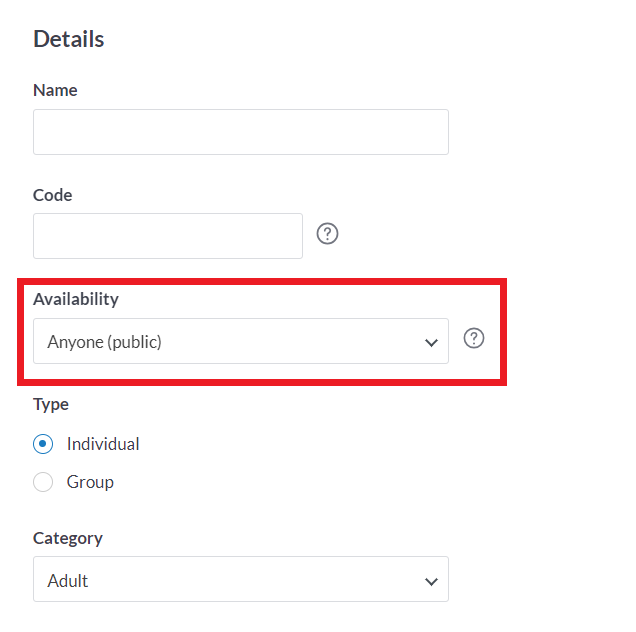
Task: Click the Type section label
Action: coord(51,404)
